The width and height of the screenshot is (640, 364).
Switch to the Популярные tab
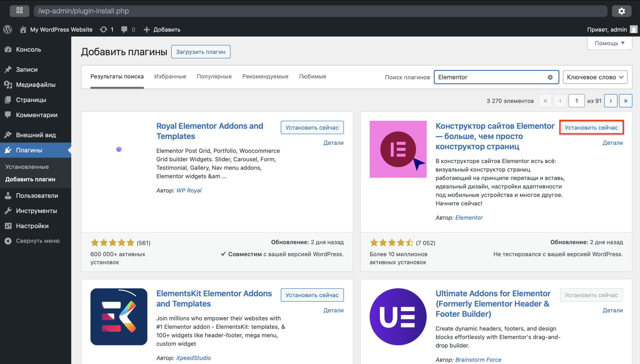click(214, 76)
